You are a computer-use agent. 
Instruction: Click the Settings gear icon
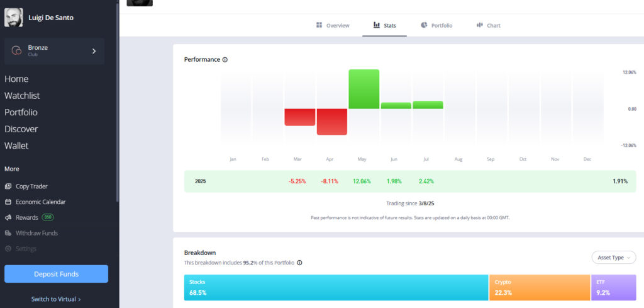[8, 249]
